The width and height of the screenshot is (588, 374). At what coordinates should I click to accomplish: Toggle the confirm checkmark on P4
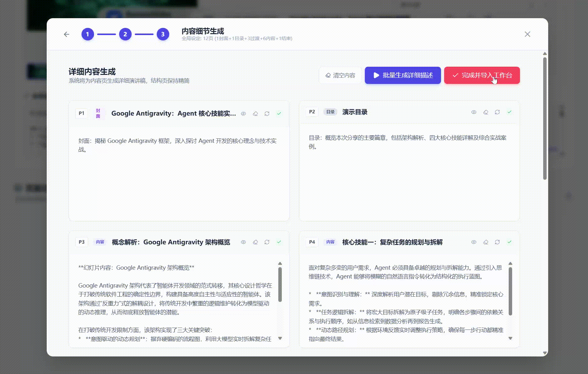(509, 242)
